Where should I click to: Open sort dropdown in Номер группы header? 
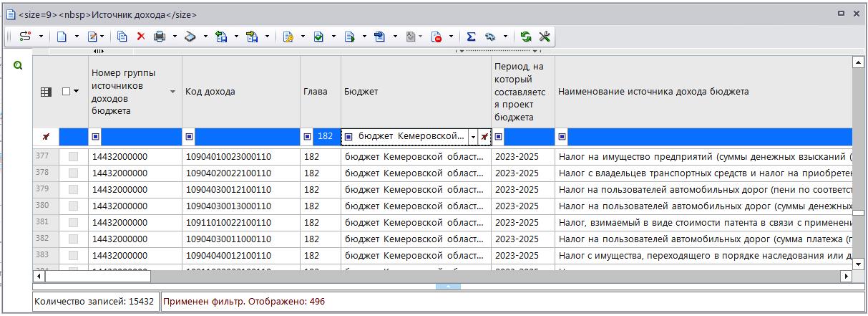[x=172, y=92]
